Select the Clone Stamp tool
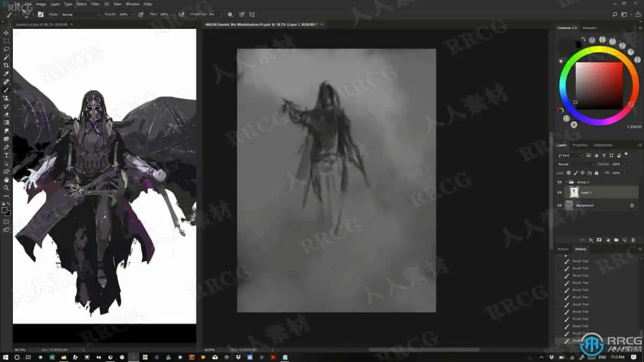 6,98
